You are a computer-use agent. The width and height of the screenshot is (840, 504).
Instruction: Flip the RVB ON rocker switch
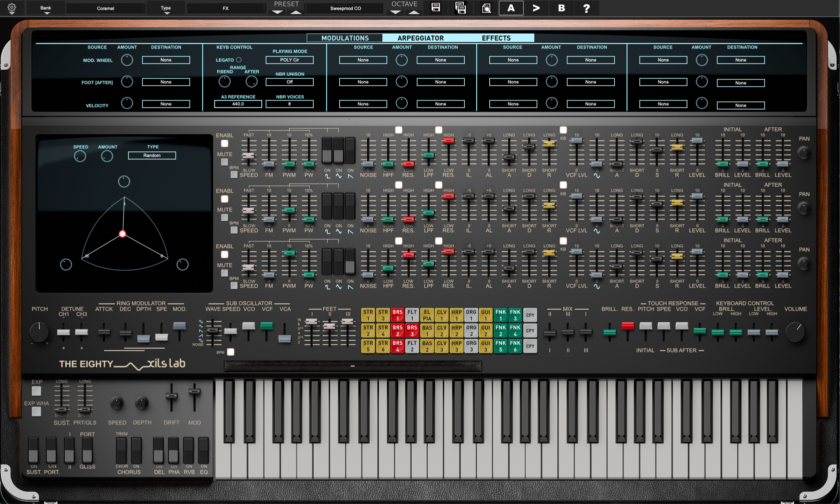pos(189,449)
